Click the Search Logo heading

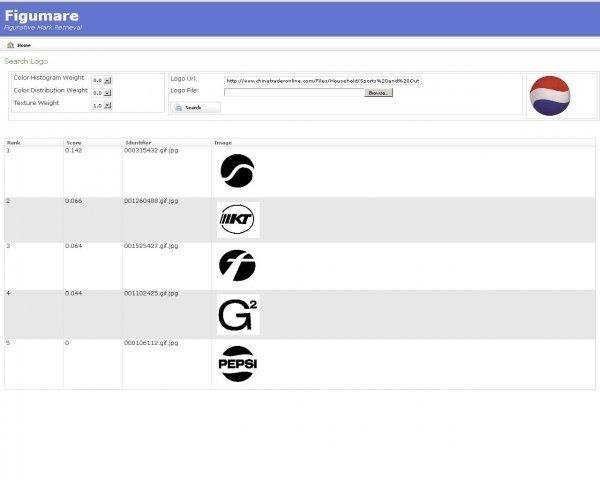pyautogui.click(x=26, y=61)
